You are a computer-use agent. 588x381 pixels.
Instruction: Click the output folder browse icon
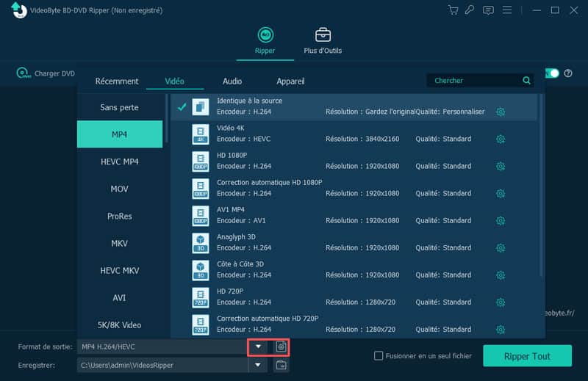pos(280,365)
